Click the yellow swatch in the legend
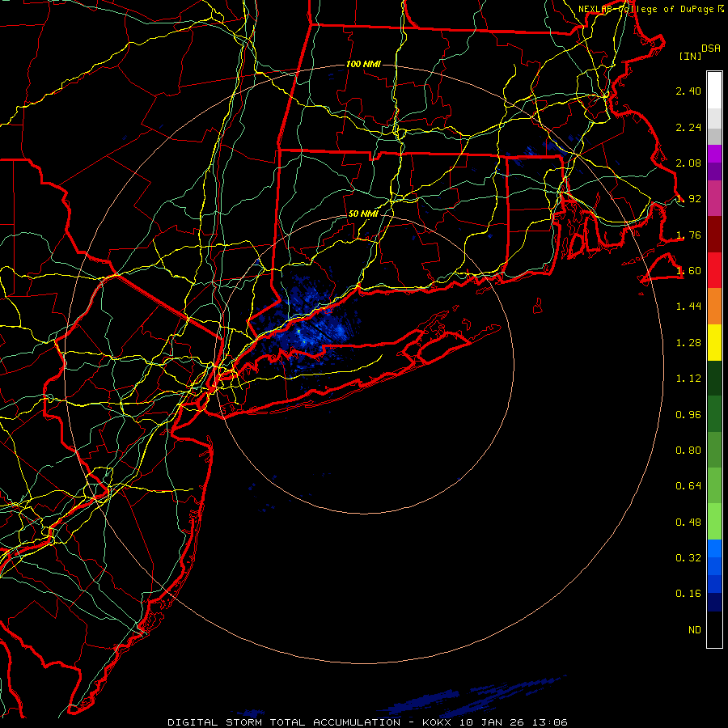This screenshot has width=728, height=728. tap(714, 342)
